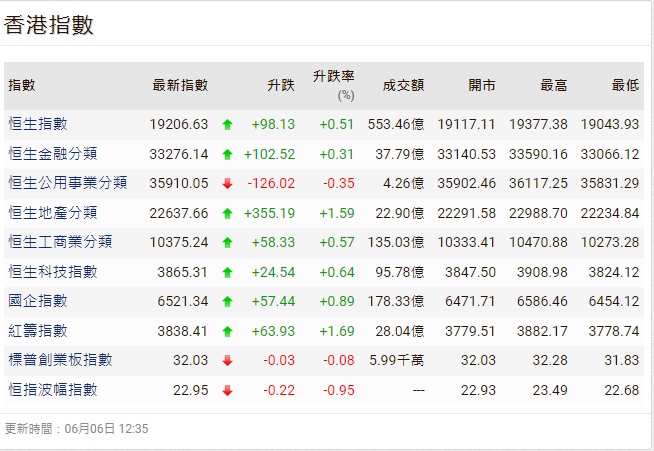Click the green up arrow in 恒生科技指數 row
This screenshot has width=654, height=451.
click(x=227, y=272)
